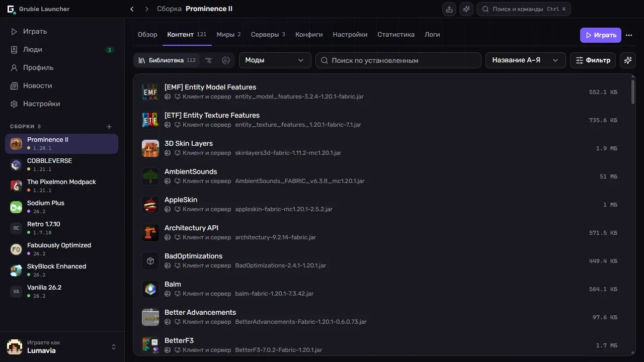Screen dimensions: 644x362
Task: Click the AppleSkin mod icon
Action: (x=150, y=205)
